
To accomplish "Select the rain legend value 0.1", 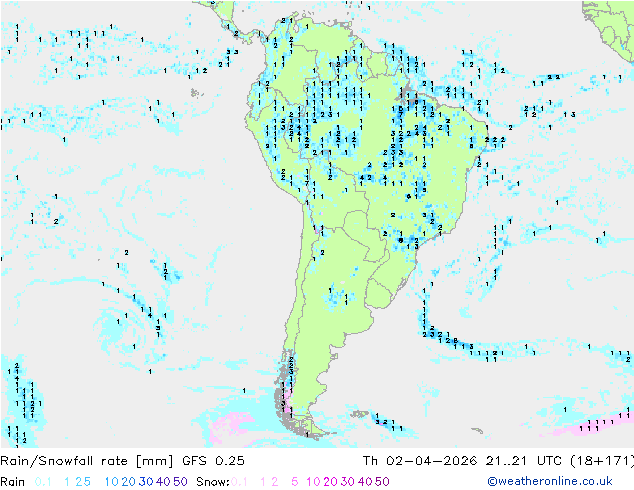I will pyautogui.click(x=43, y=482).
